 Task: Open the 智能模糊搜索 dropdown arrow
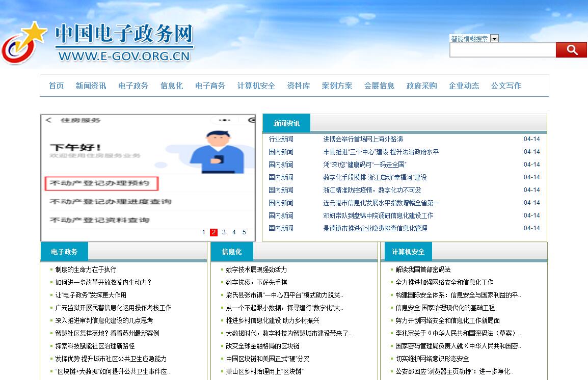click(494, 39)
